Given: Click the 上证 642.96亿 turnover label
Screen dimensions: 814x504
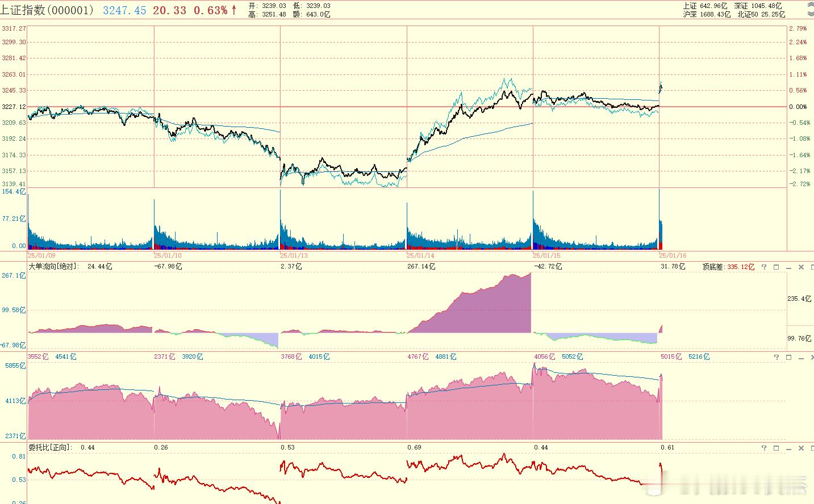Looking at the screenshot, I should click(x=705, y=6).
